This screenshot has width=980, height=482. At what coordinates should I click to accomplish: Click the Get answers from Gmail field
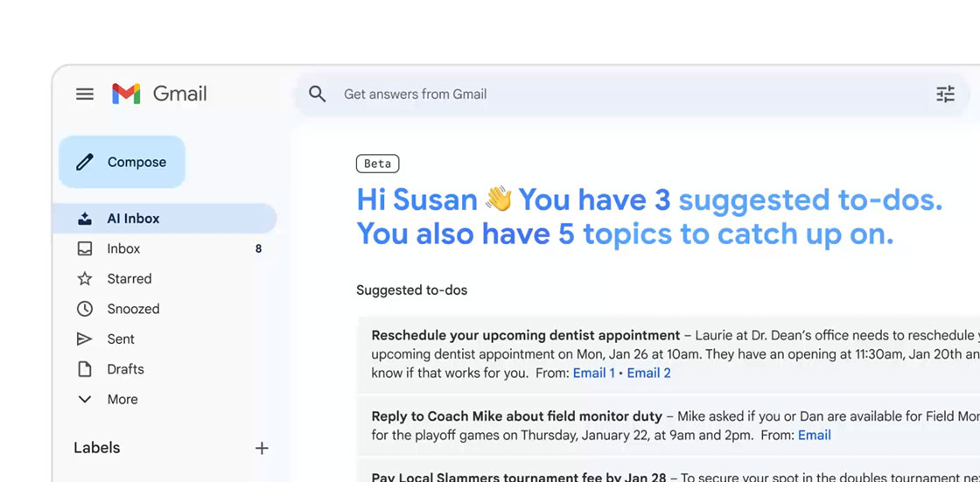point(612,94)
